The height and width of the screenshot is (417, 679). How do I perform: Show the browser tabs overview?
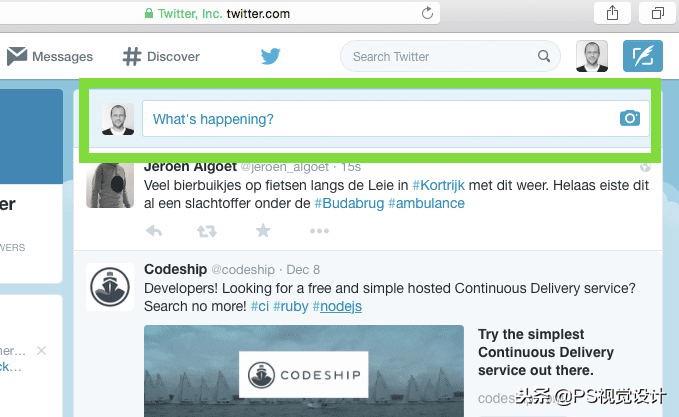point(657,13)
